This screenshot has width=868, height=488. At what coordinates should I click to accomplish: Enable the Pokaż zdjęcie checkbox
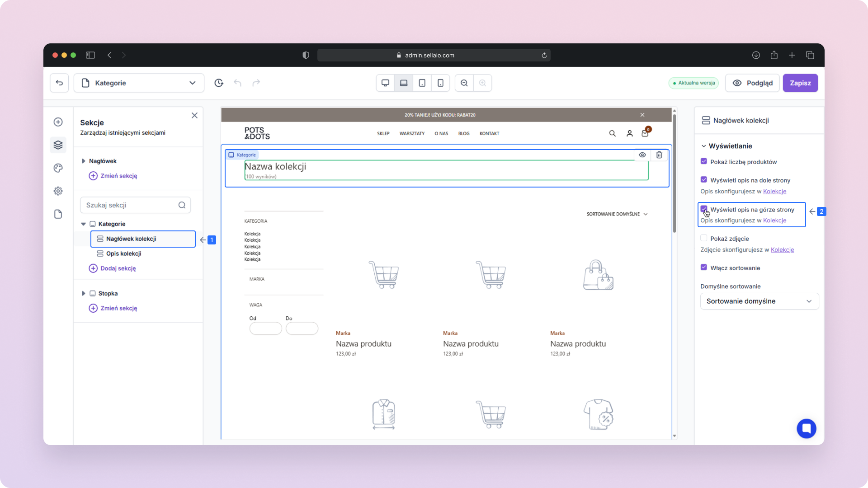click(x=704, y=238)
